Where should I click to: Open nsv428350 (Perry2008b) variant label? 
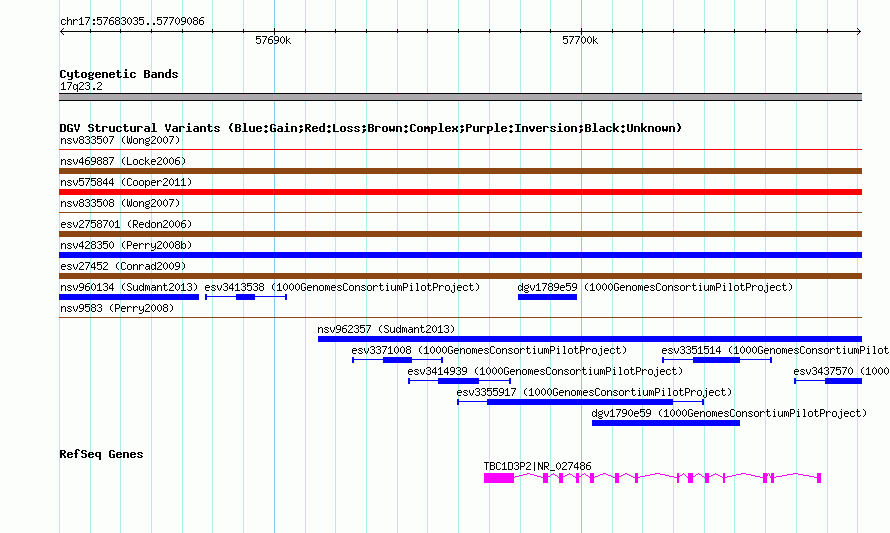pos(126,245)
